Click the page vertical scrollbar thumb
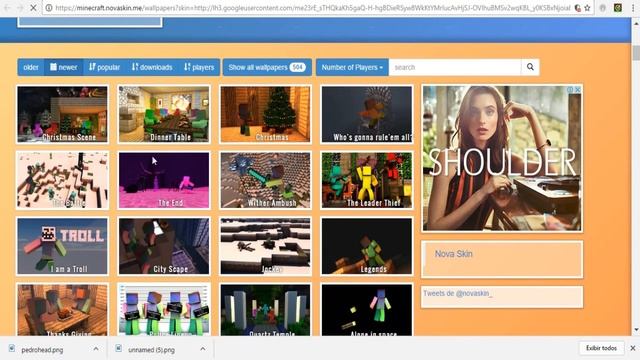The image size is (640, 360). click(636, 53)
